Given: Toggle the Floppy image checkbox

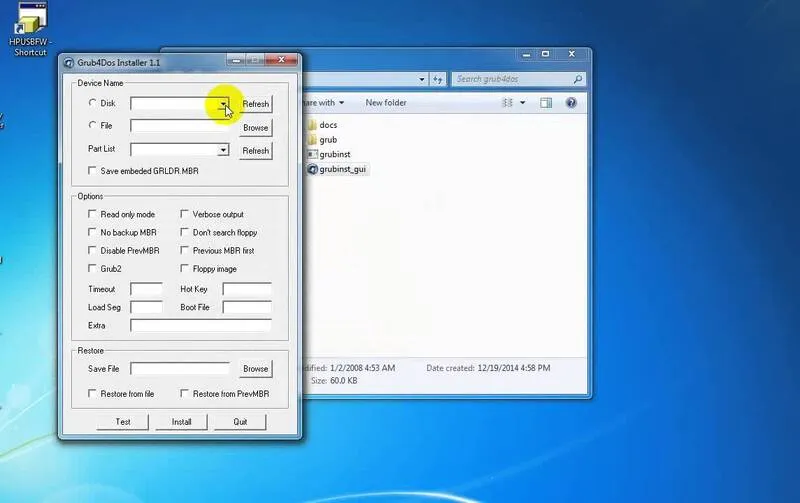Looking at the screenshot, I should (184, 268).
